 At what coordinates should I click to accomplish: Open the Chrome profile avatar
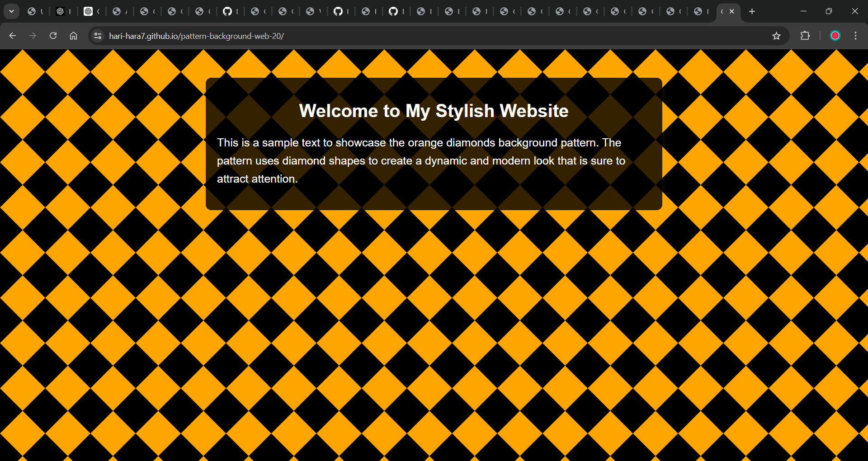pos(835,36)
